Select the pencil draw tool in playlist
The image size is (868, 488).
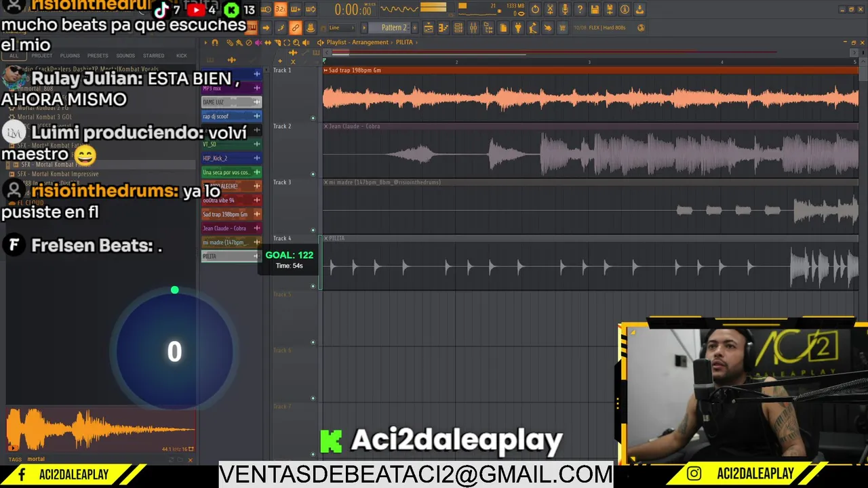(230, 43)
